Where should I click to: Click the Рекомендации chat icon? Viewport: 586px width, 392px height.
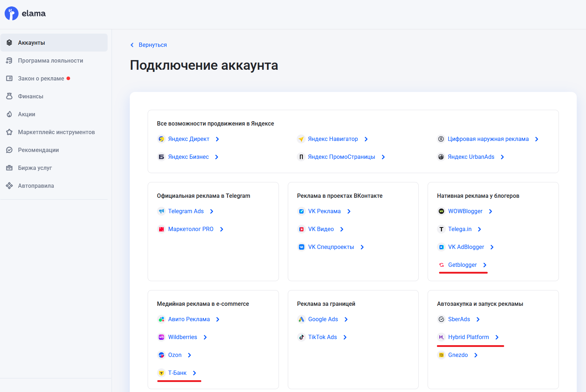pyautogui.click(x=10, y=150)
